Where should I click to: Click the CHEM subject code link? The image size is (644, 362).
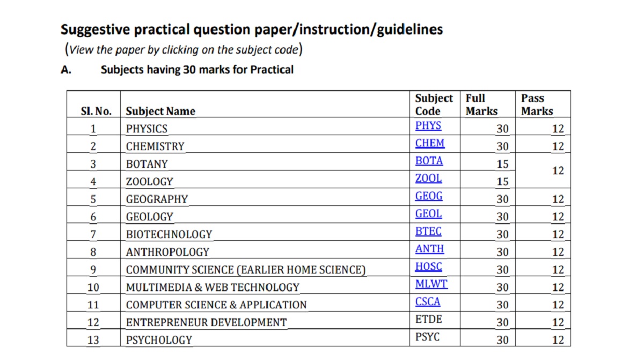coord(429,143)
